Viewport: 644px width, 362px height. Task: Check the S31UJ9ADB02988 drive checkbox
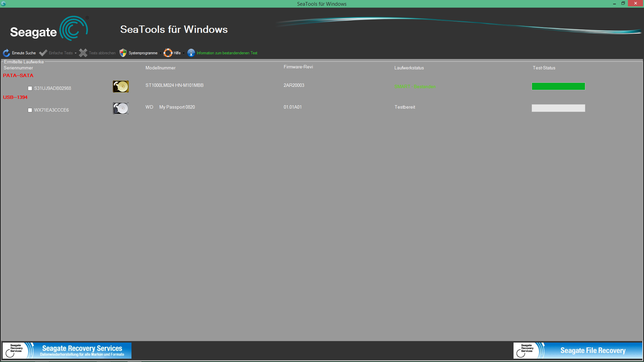[x=30, y=88]
